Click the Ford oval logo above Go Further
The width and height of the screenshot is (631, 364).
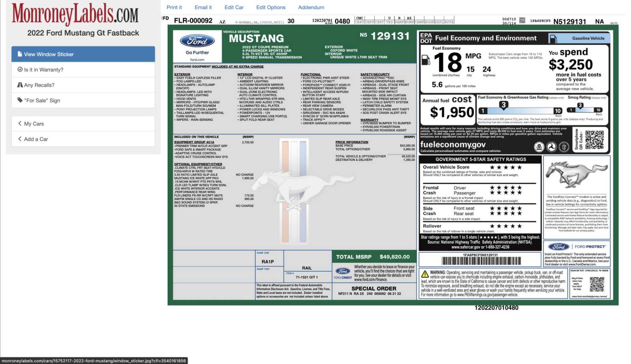click(x=197, y=41)
